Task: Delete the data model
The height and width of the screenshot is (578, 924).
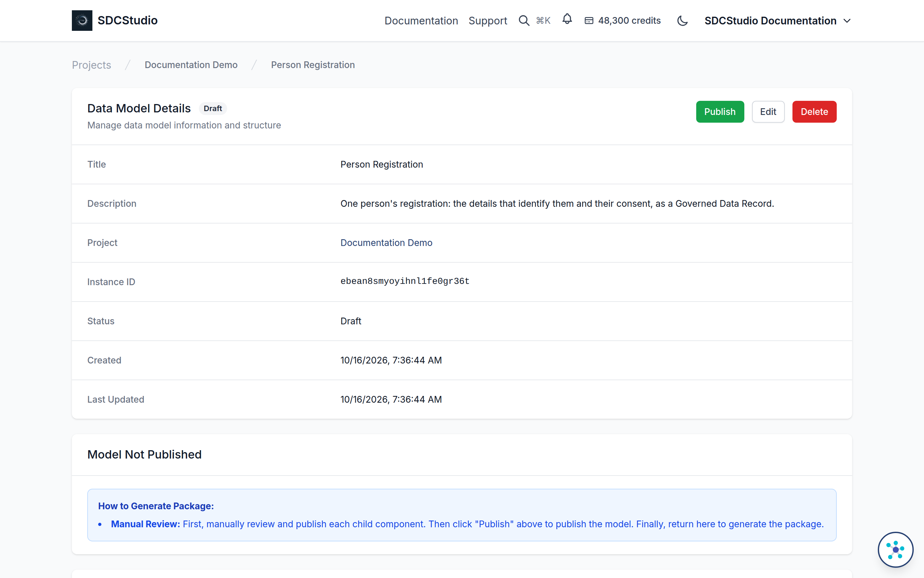Action: point(814,112)
